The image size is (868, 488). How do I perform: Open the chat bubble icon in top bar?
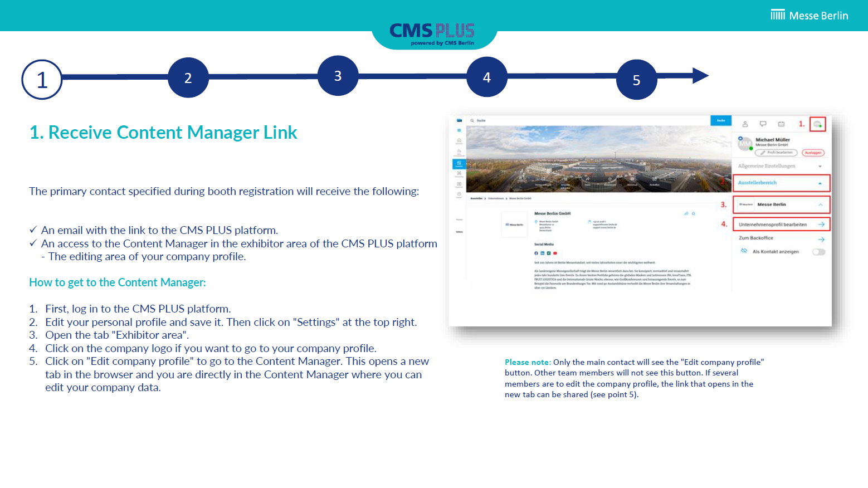point(763,124)
